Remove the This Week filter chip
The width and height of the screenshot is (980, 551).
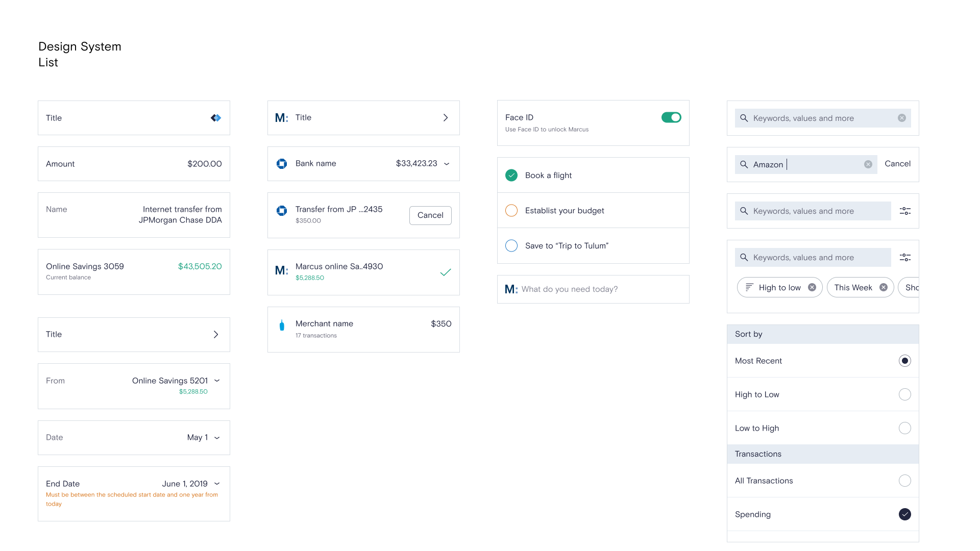point(884,287)
